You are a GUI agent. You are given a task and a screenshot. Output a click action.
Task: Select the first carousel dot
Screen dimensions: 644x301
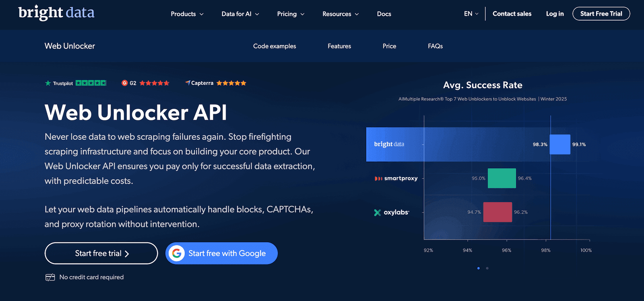tap(478, 268)
